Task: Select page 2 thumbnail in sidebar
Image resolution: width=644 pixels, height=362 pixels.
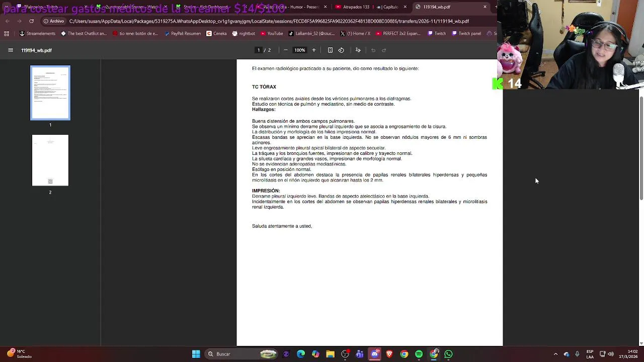Action: pyautogui.click(x=50, y=160)
